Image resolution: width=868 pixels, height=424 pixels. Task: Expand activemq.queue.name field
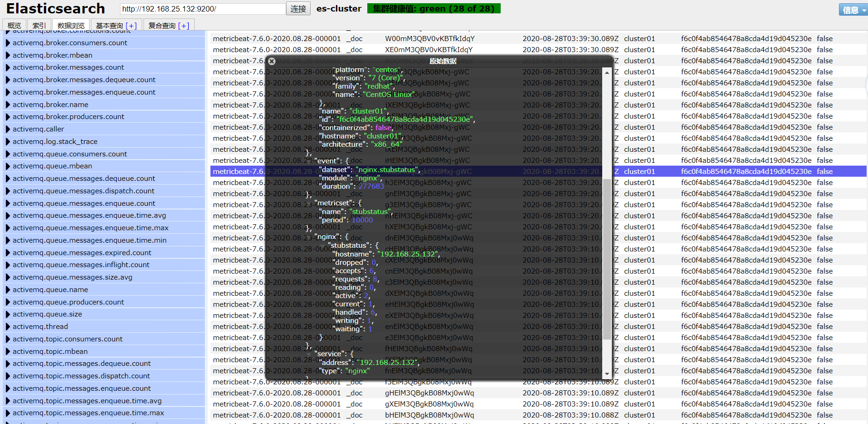click(8, 290)
